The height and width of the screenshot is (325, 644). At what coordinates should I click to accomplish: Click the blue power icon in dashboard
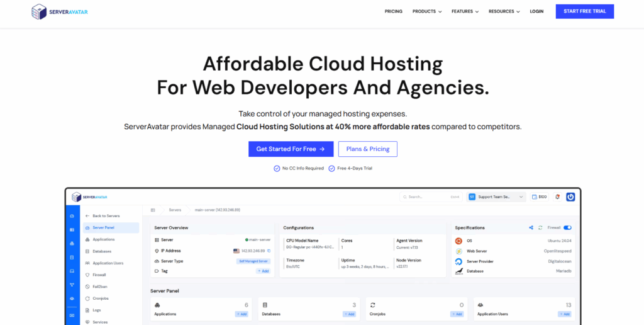click(x=570, y=197)
